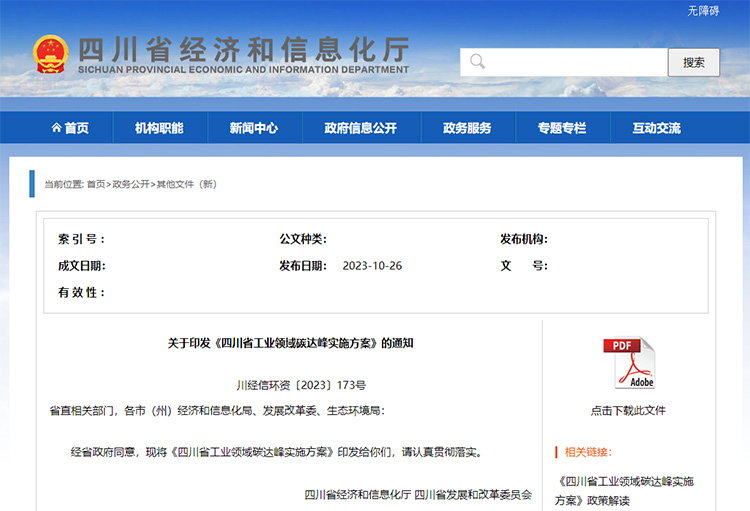Navigate to 互动交流 page
This screenshot has width=750, height=511.
point(656,128)
